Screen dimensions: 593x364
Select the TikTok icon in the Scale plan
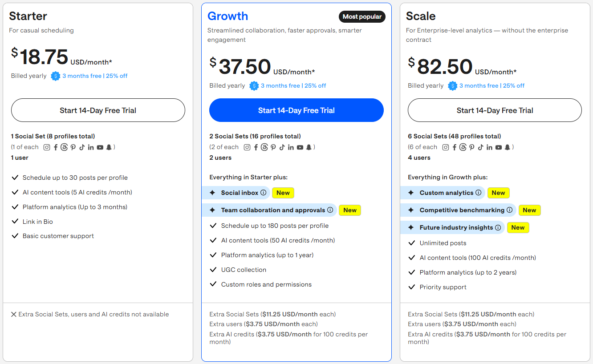tap(481, 147)
